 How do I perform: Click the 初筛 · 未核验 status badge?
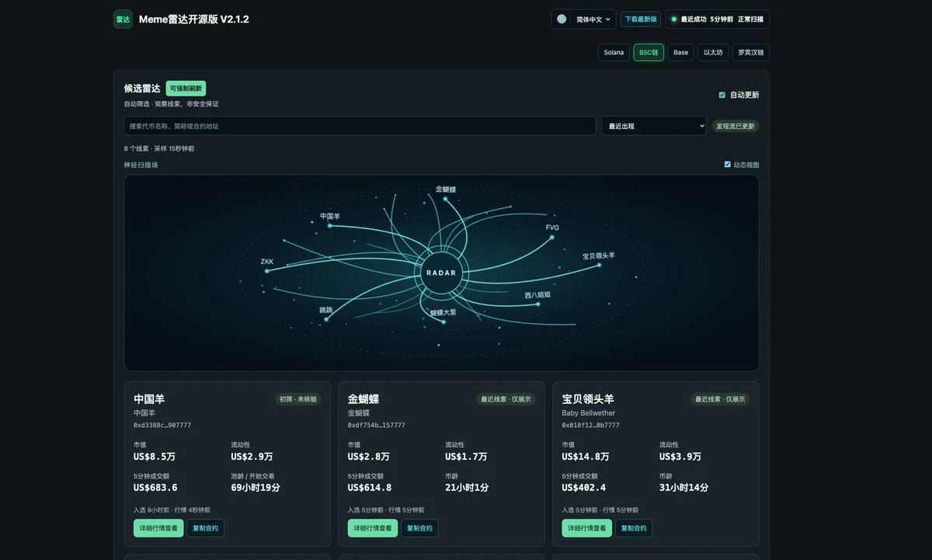[298, 399]
